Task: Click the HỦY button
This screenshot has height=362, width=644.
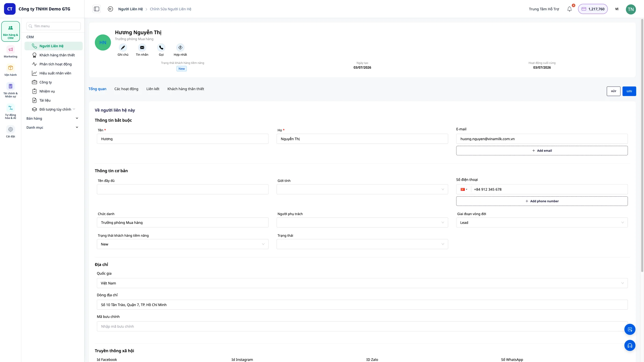Action: coord(613,91)
